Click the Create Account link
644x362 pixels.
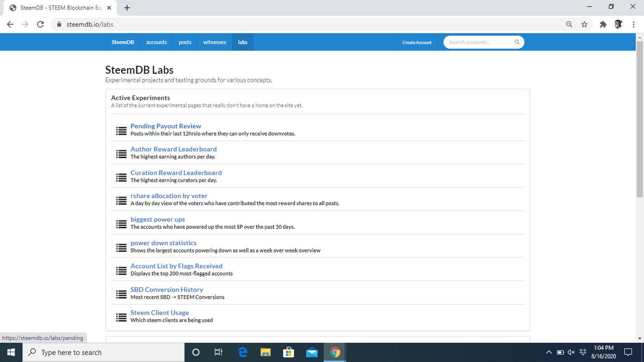(x=417, y=42)
